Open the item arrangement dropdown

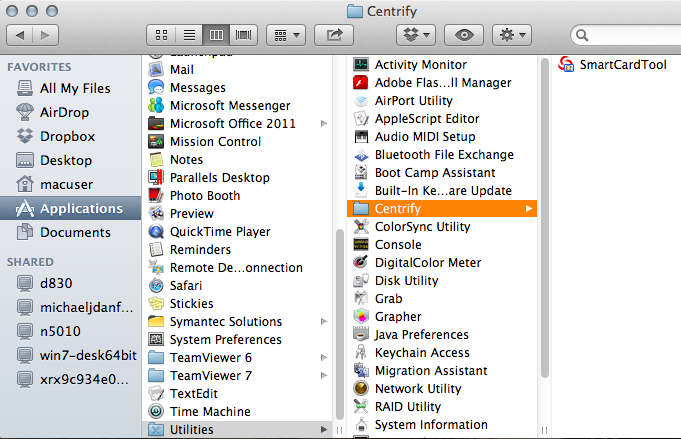tap(285, 34)
